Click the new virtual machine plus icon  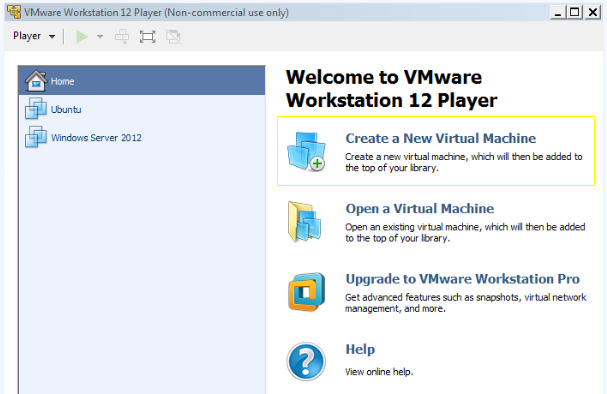306,152
